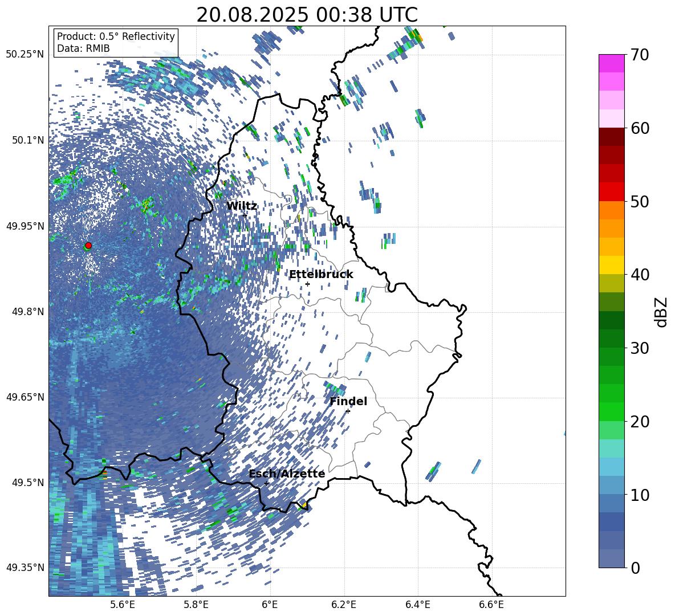The width and height of the screenshot is (675, 616).
Task: Click the 49.8°N latitude label
Action: pos(28,312)
